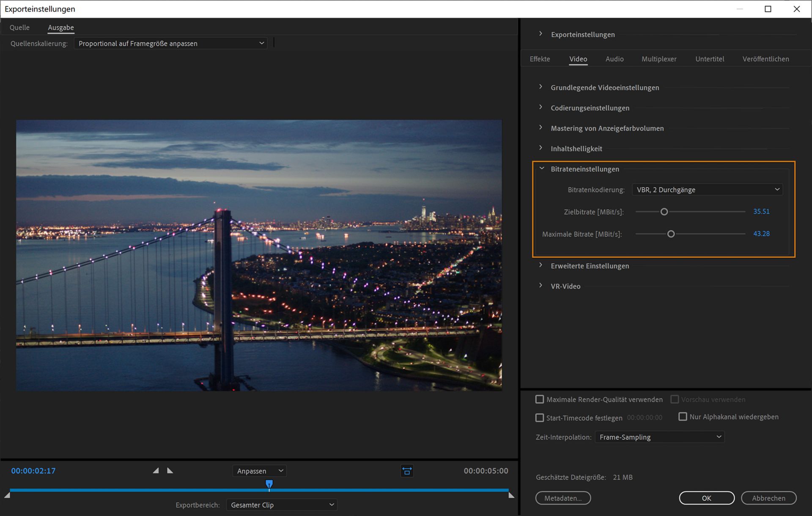Open the Zeit-Interpolation dropdown
This screenshot has height=516, width=812.
coord(660,437)
